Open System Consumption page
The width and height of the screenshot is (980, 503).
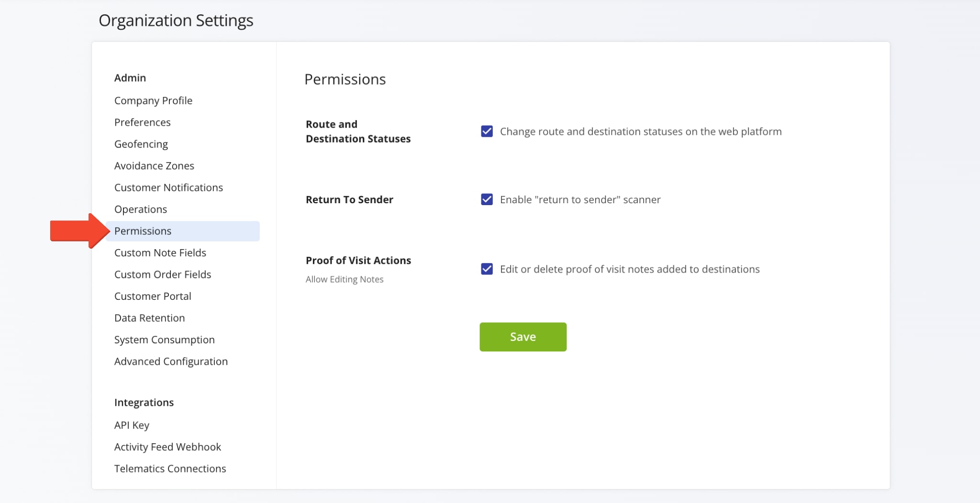point(164,340)
